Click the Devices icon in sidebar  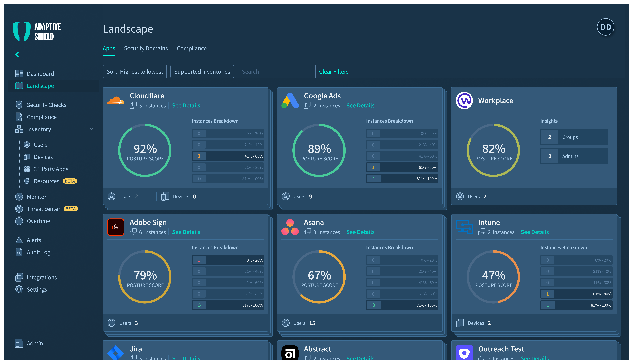point(27,157)
